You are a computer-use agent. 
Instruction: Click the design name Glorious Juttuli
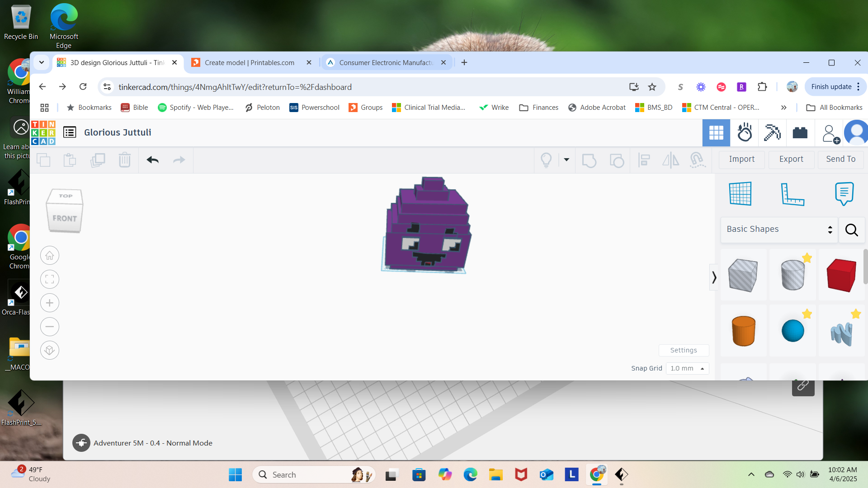point(118,132)
